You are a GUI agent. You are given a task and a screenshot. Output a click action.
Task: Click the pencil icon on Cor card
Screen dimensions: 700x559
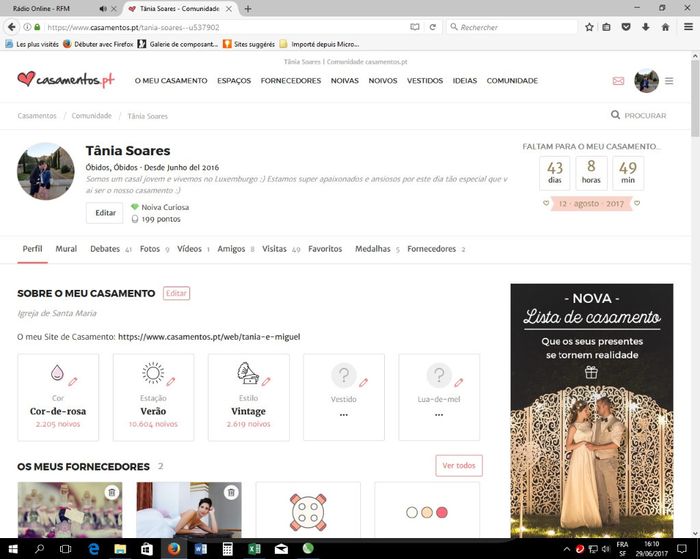point(73,381)
